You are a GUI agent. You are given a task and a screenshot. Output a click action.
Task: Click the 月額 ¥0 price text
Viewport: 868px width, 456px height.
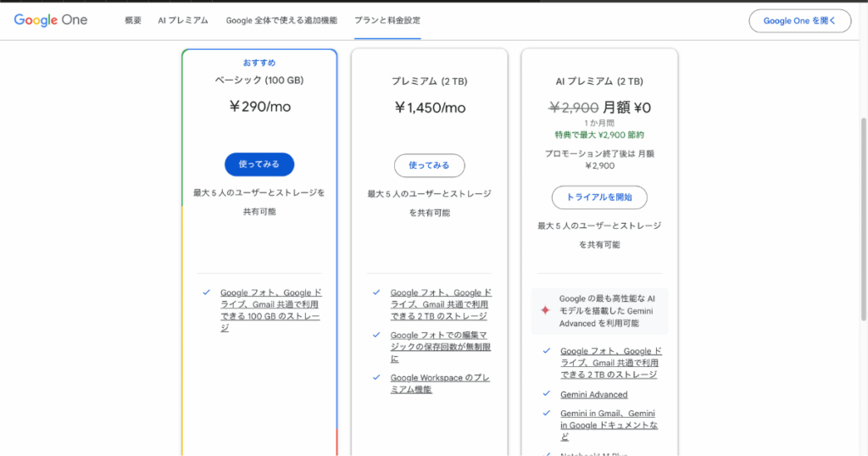(626, 108)
